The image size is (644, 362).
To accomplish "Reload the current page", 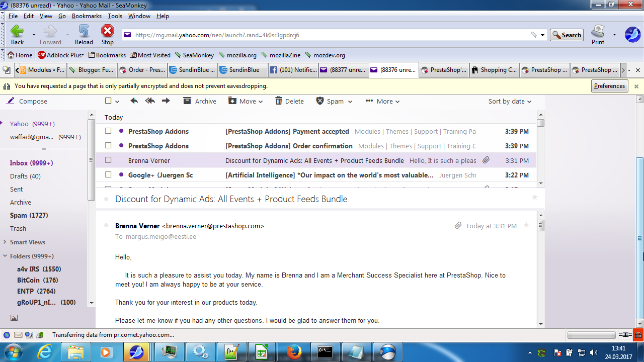I will point(84,35).
